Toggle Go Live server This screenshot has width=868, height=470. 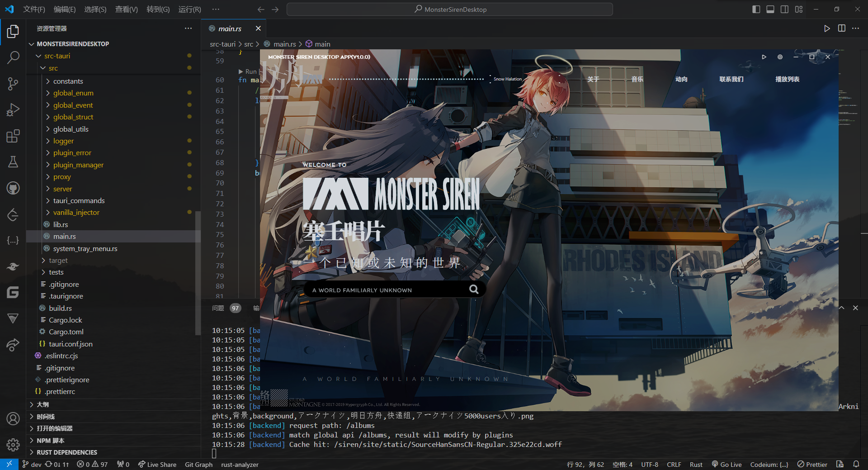point(726,465)
